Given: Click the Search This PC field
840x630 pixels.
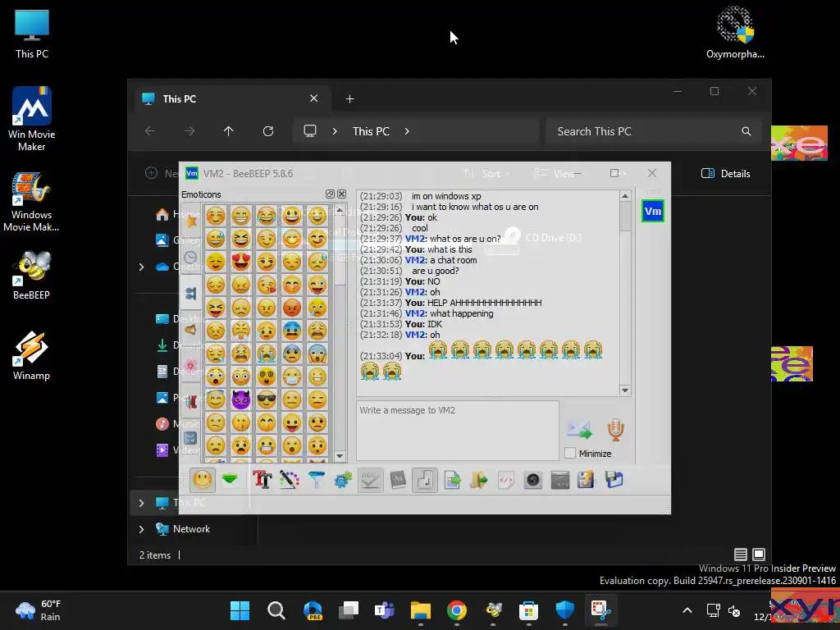Looking at the screenshot, I should [x=654, y=131].
